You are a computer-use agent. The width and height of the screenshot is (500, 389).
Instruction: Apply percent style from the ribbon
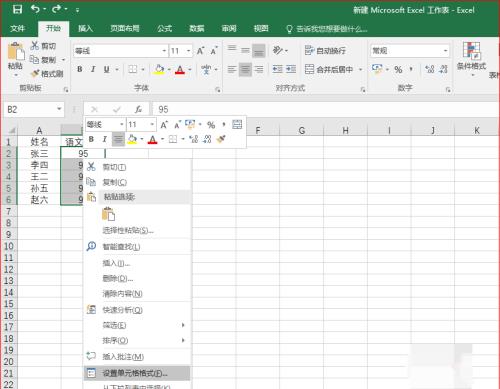click(398, 70)
